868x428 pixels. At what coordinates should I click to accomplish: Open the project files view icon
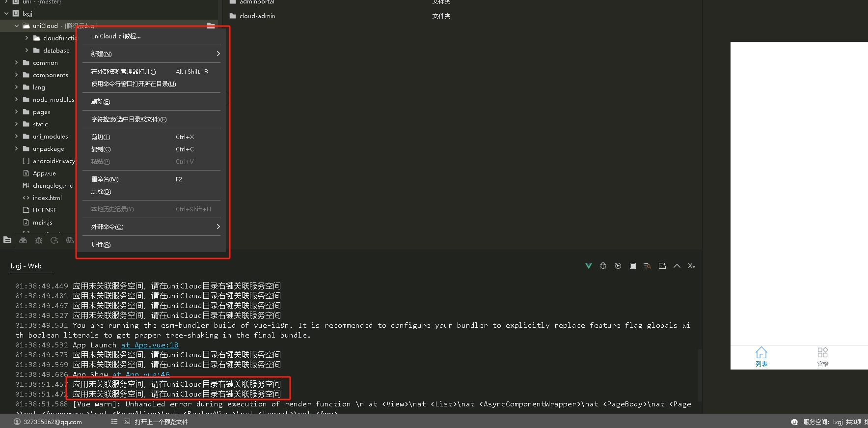(x=7, y=240)
